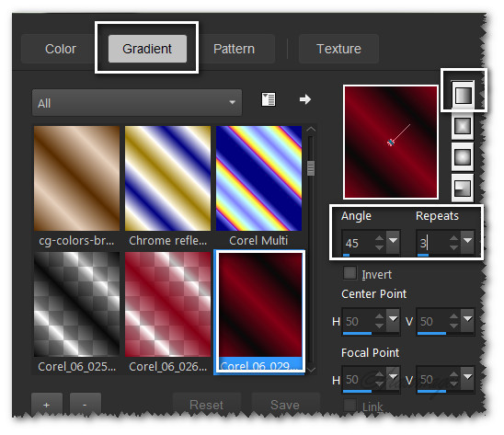Switch to the Texture tab
This screenshot has width=504, height=435.
[338, 49]
